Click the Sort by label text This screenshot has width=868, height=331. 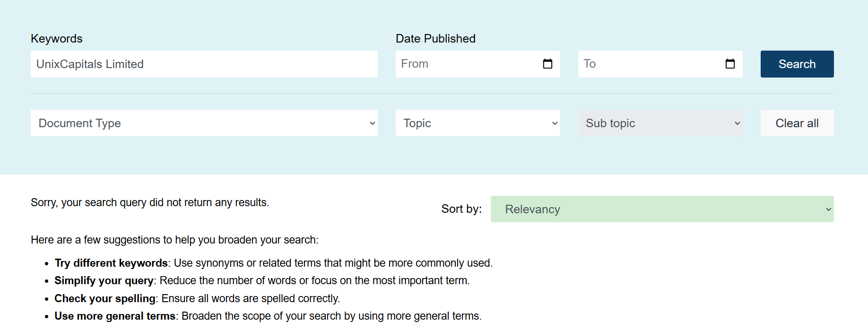tap(461, 209)
